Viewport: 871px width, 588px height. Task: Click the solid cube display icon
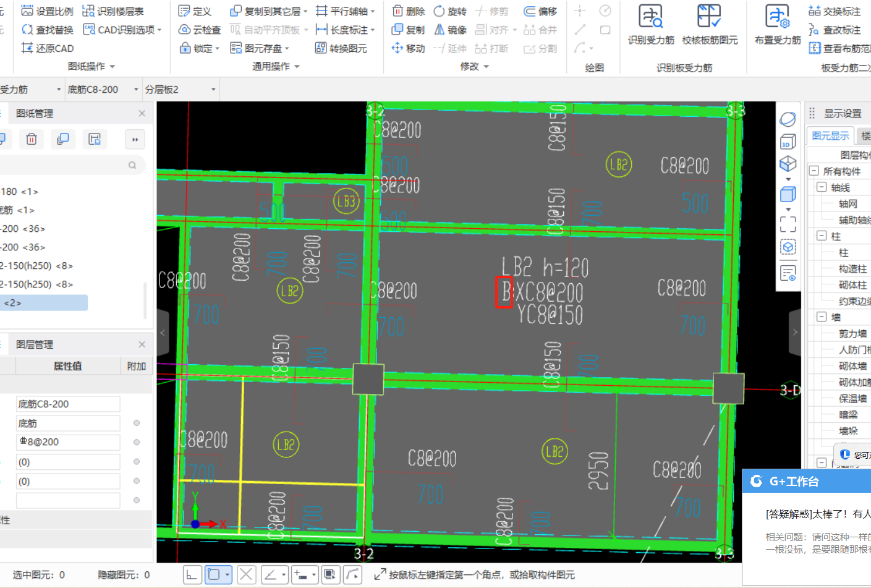[788, 194]
